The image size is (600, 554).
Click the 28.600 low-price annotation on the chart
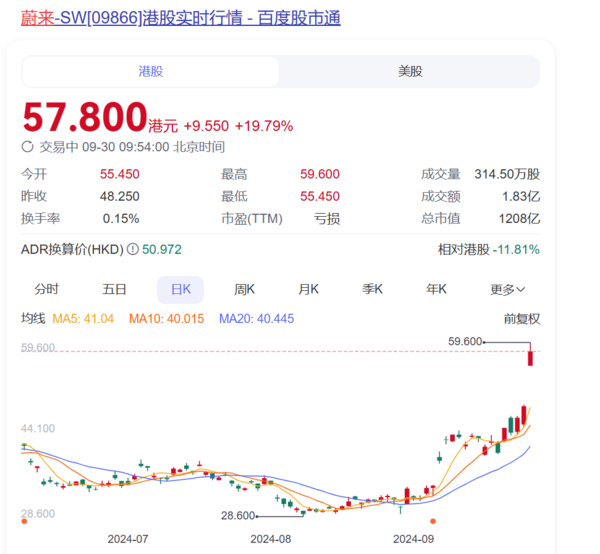point(238,516)
